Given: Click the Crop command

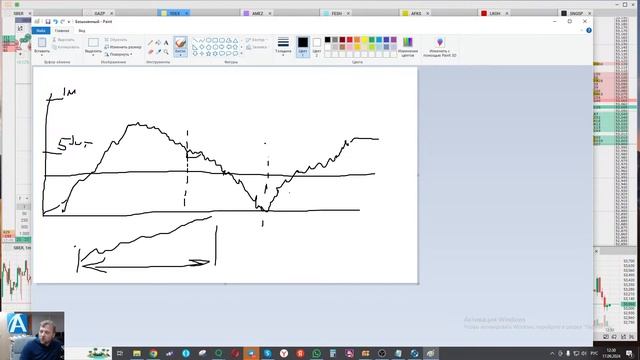Looking at the screenshot, I should point(116,40).
